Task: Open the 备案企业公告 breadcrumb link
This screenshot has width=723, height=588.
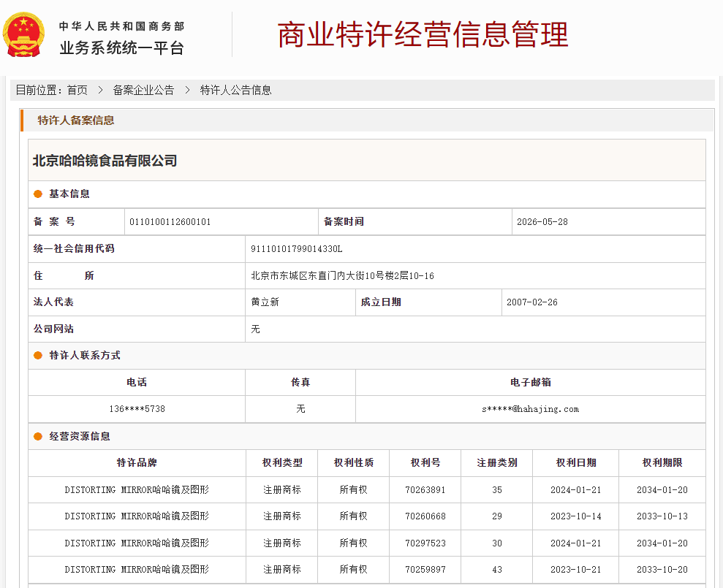Action: coord(143,91)
